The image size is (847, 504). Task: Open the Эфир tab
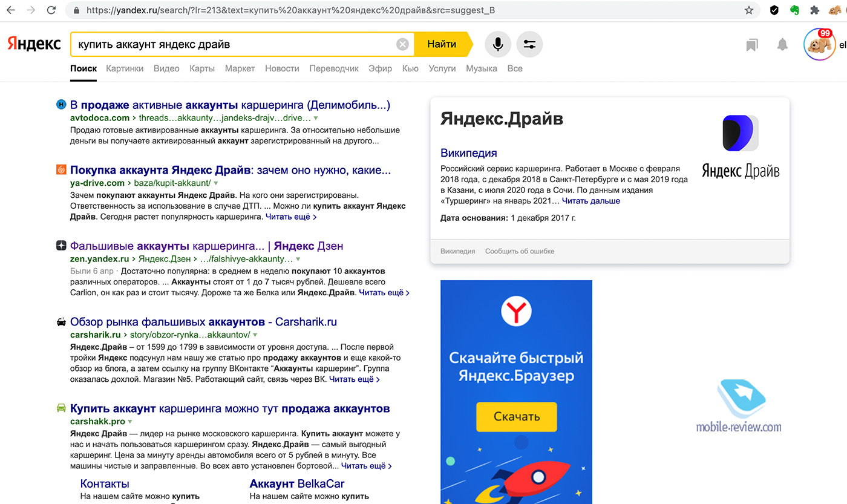(381, 68)
